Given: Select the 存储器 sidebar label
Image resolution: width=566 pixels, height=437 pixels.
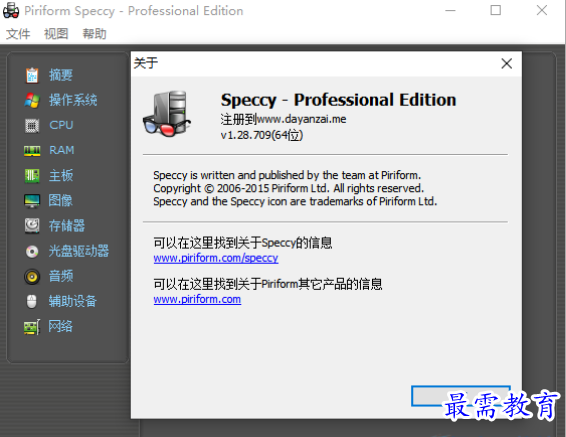Looking at the screenshot, I should click(x=67, y=226).
